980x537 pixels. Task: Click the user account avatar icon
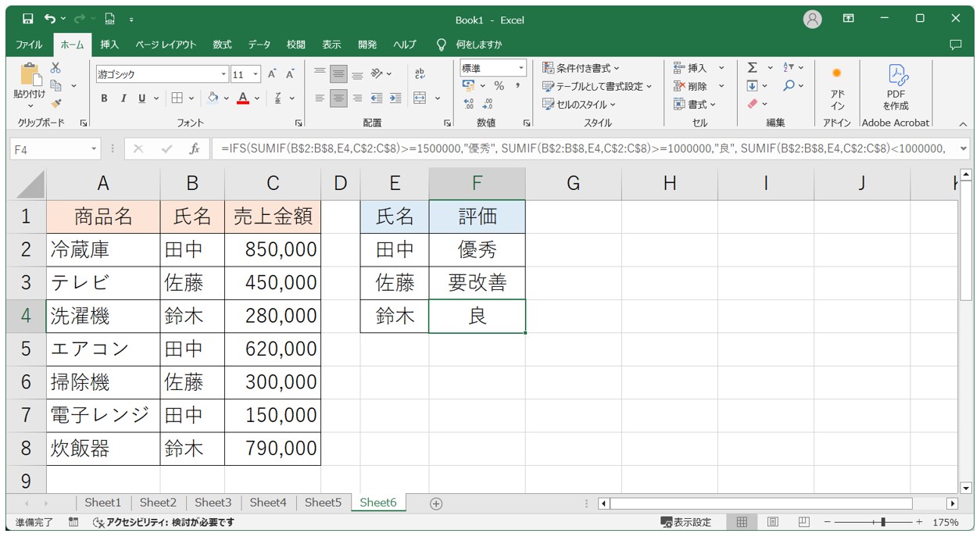coord(813,19)
